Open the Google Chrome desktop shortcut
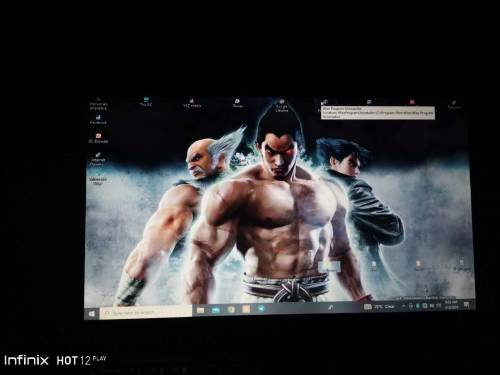500x375 pixels. [x=282, y=105]
